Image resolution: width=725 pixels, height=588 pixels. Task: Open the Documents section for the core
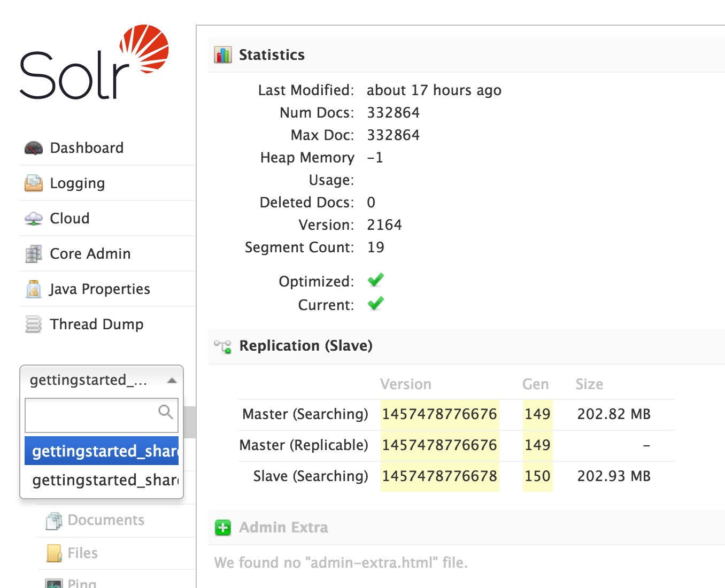tap(105, 520)
